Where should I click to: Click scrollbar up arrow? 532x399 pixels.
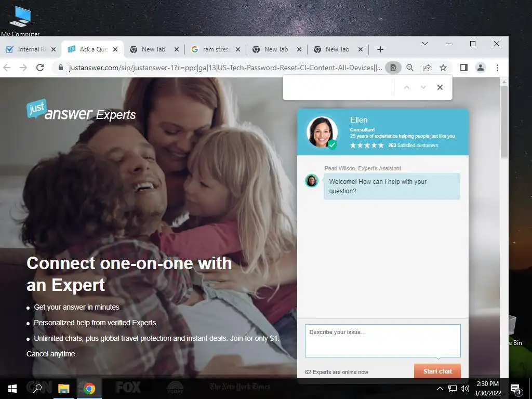pos(504,82)
